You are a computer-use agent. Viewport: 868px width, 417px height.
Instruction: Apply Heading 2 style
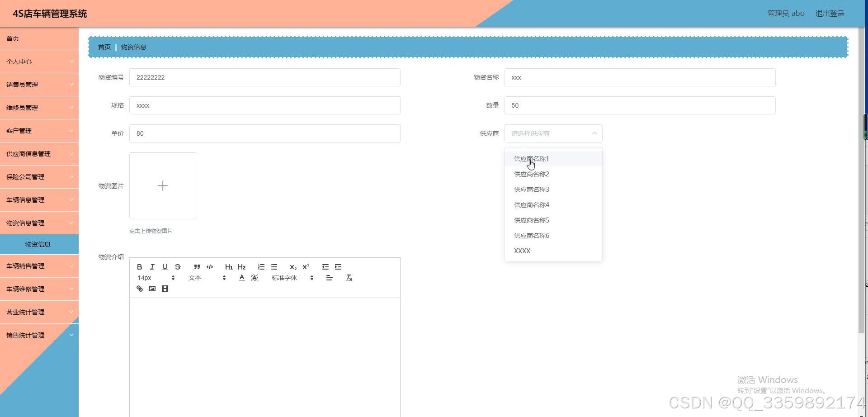241,267
